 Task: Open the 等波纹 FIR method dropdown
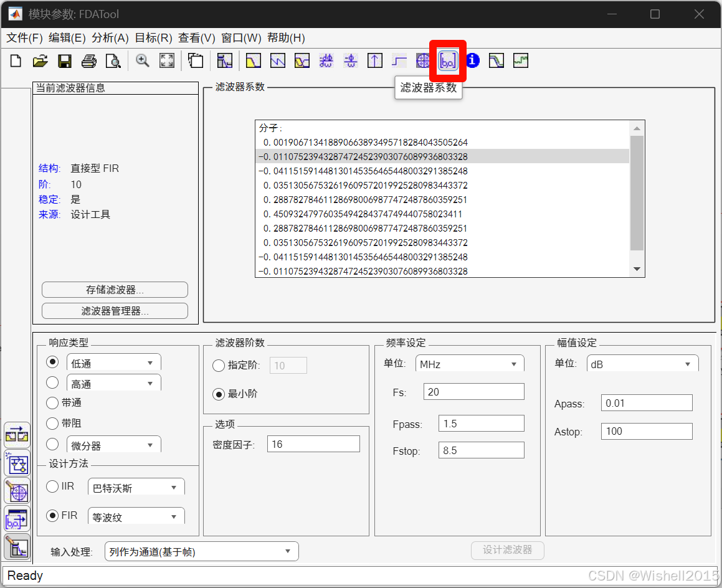point(136,516)
